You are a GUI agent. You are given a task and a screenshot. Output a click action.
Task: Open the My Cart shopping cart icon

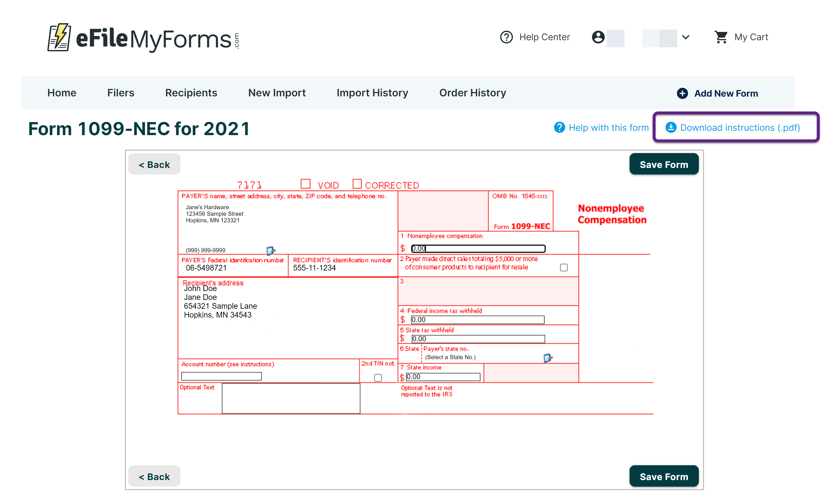tap(721, 37)
